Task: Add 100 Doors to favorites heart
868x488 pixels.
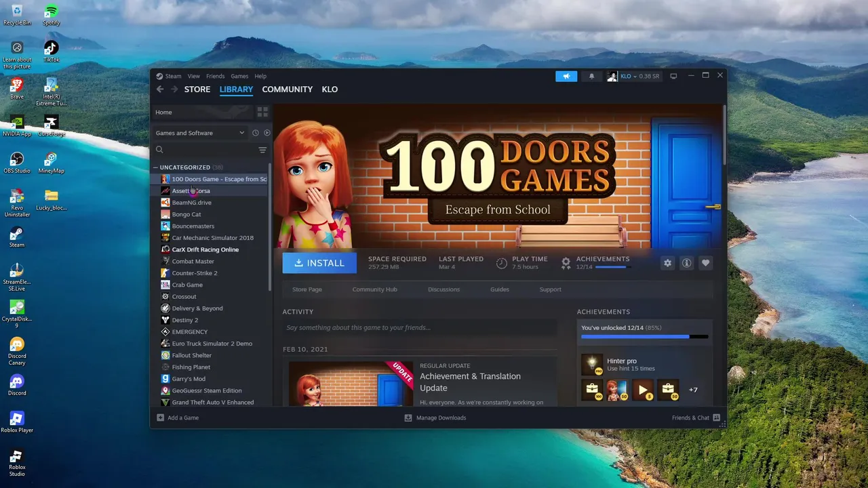Action: click(705, 263)
